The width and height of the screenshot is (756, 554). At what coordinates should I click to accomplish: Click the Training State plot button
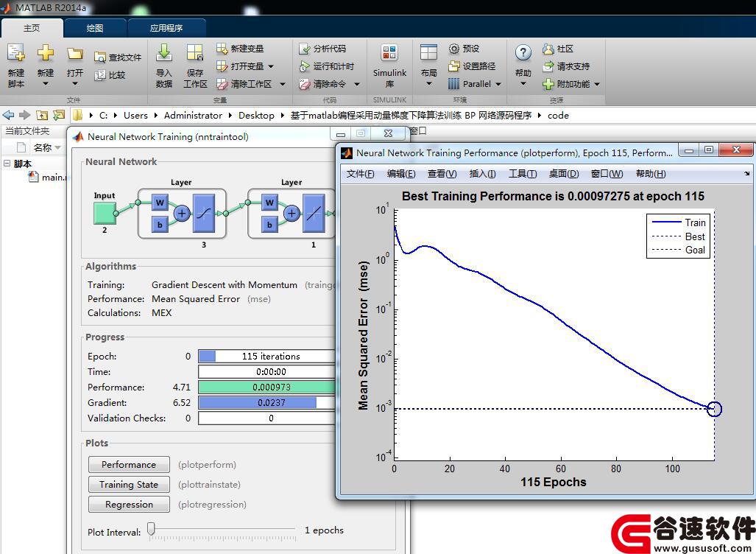coord(129,485)
